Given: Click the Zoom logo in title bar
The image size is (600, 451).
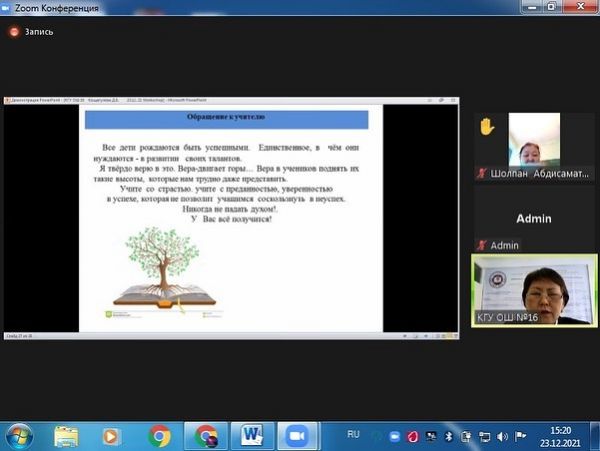Looking at the screenshot, I should coord(10,8).
